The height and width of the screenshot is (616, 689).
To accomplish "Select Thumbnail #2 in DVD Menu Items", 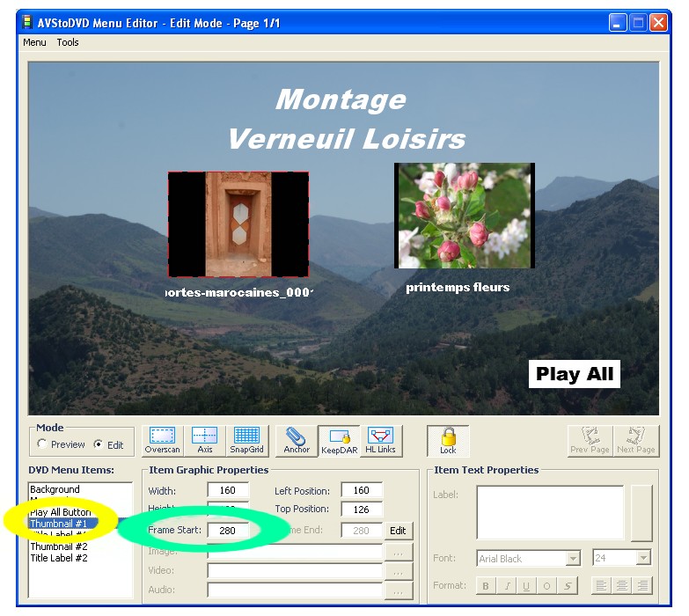I will pos(58,546).
